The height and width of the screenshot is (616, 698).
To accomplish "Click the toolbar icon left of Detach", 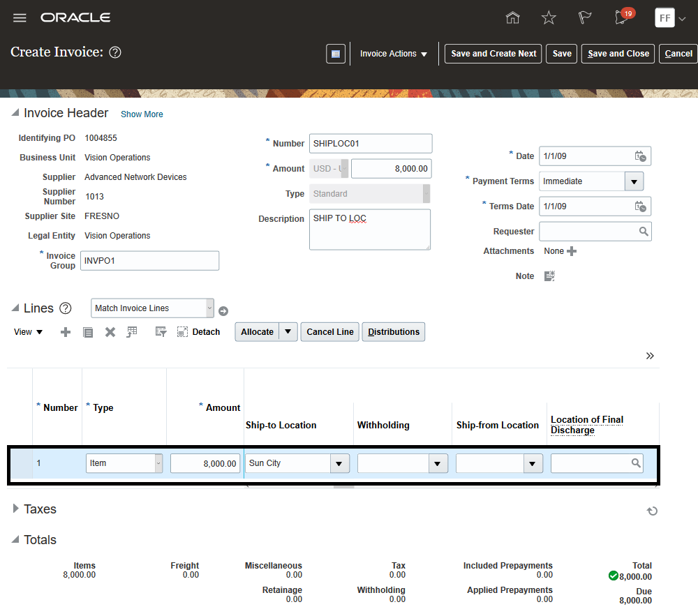I will 161,332.
